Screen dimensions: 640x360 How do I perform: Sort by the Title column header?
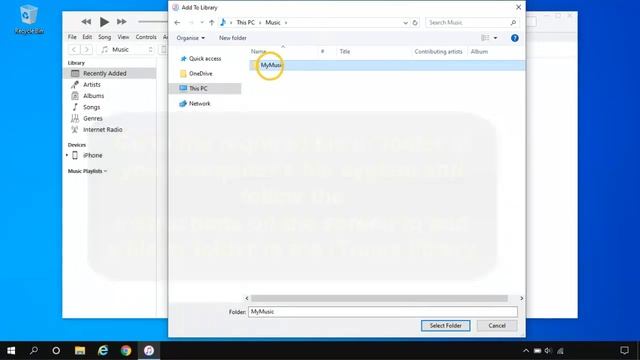(x=345, y=51)
